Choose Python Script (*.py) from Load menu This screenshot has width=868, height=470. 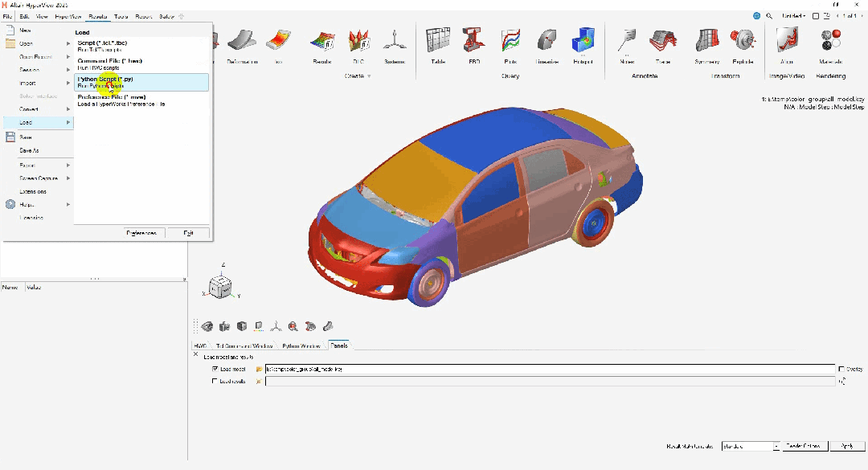point(141,83)
